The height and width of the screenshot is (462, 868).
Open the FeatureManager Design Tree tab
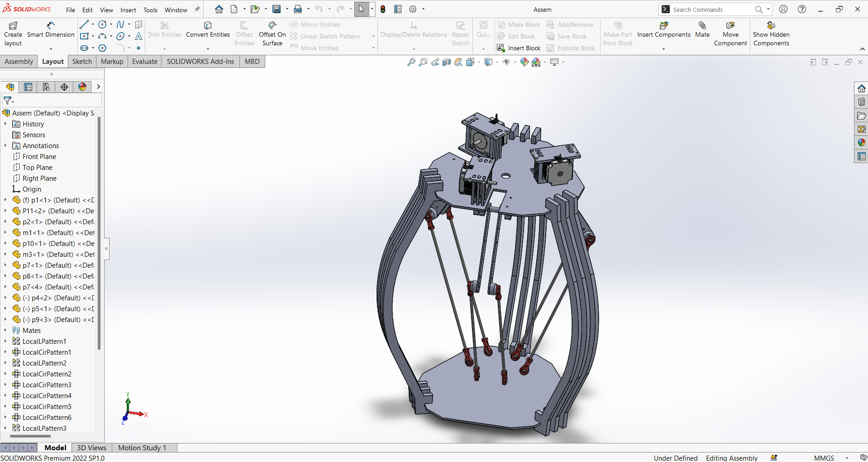click(x=10, y=87)
